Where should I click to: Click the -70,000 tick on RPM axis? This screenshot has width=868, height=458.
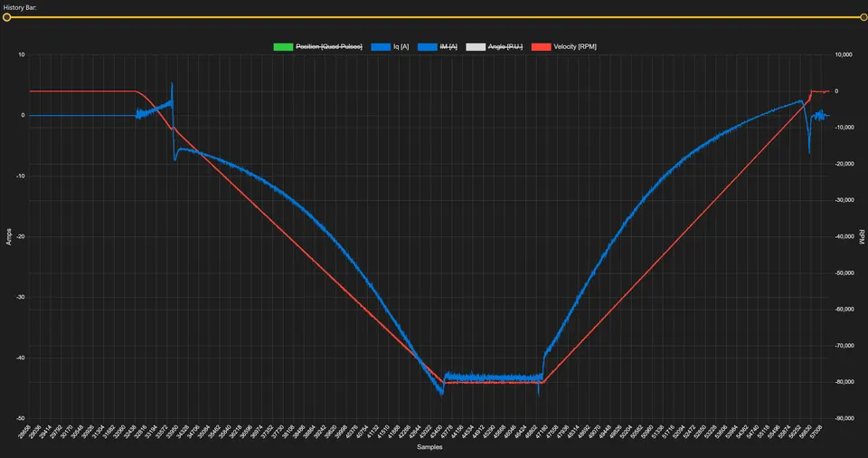[x=844, y=346]
